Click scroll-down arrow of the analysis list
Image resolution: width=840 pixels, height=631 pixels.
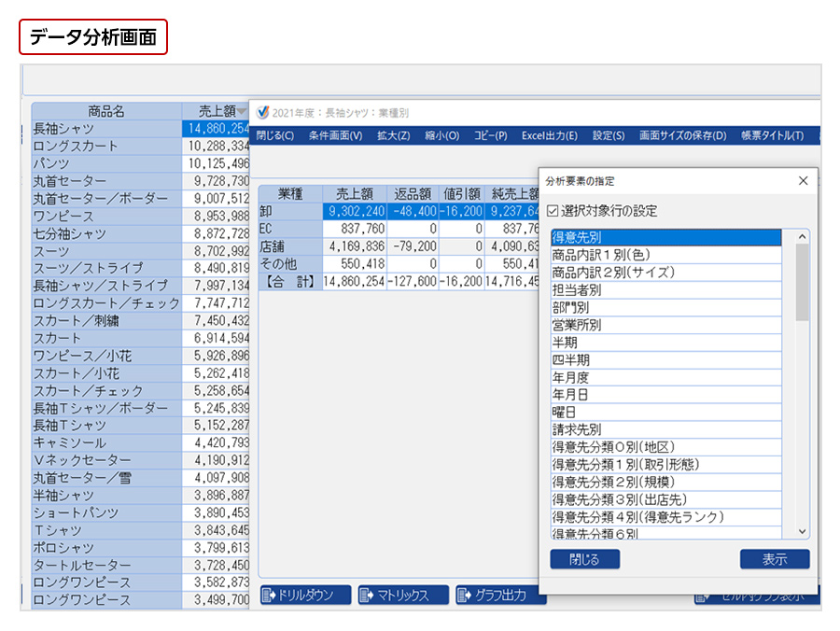tap(802, 531)
